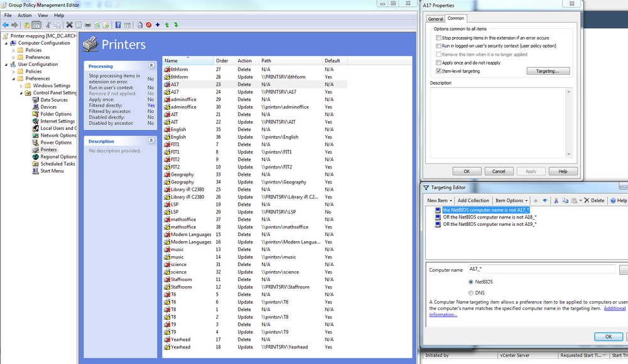Select the A19_* computer name targeting item
This screenshot has width=628, height=364.
[489, 224]
